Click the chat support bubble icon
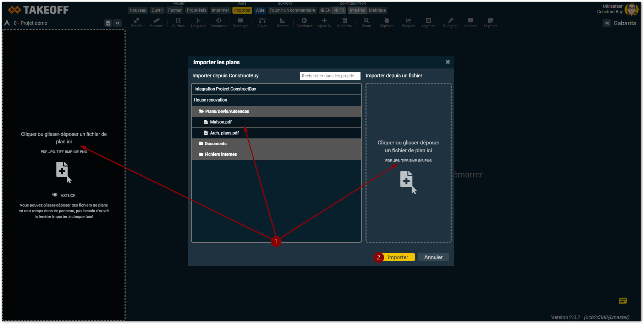Image resolution: width=644 pixels, height=324 pixels. [623, 301]
